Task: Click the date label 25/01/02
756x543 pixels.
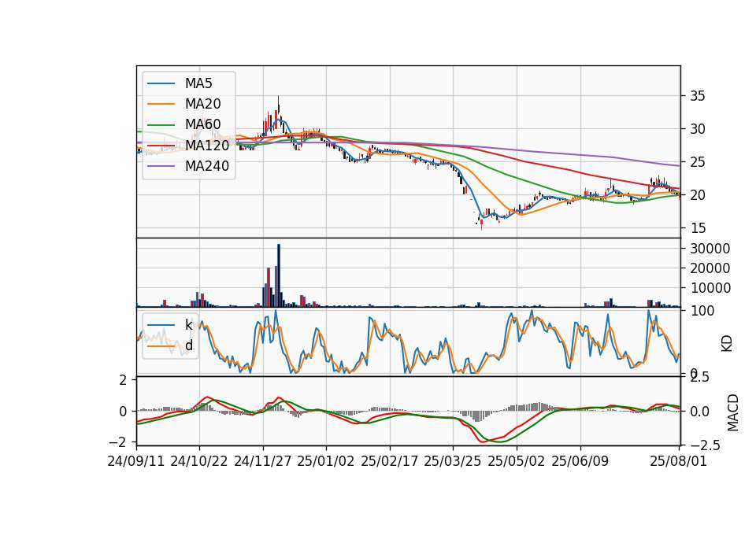Action: pyautogui.click(x=326, y=461)
